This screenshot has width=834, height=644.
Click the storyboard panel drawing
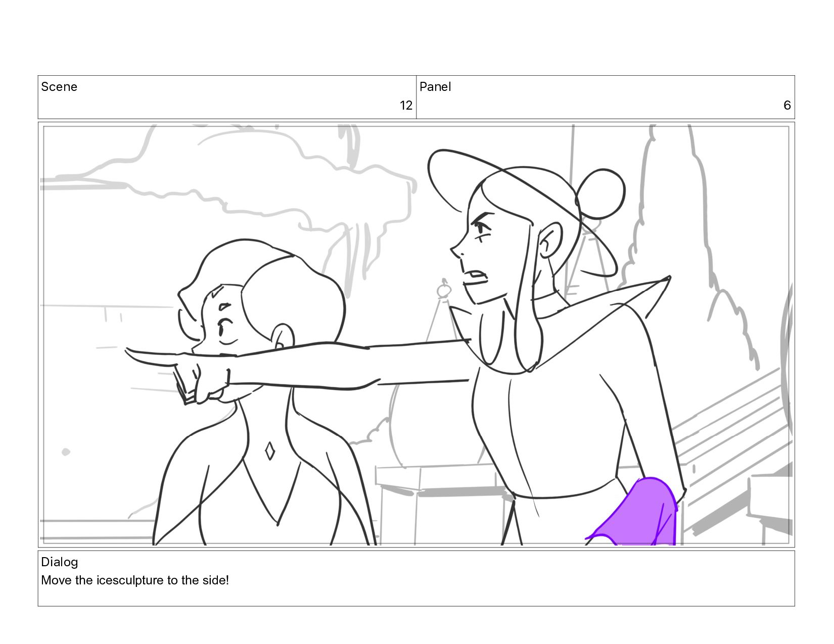click(416, 334)
